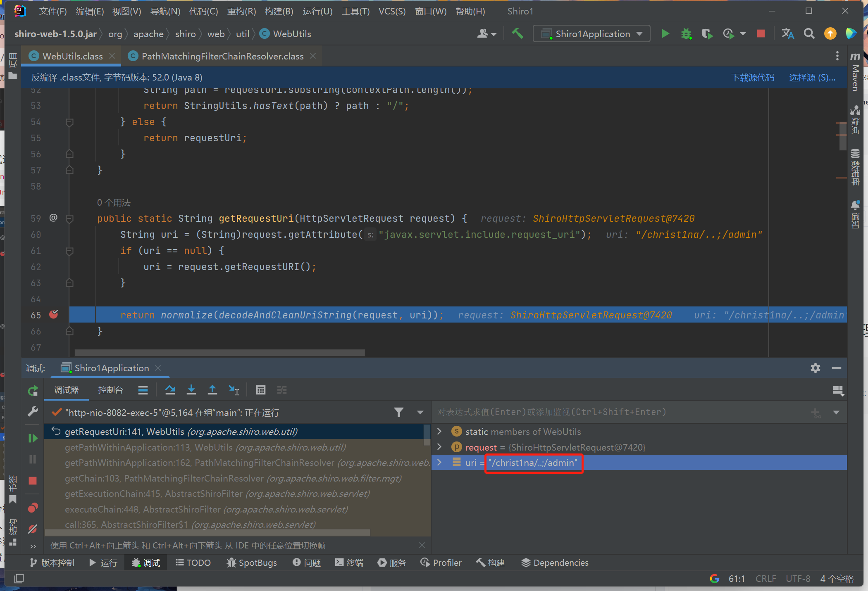Image resolution: width=868 pixels, height=591 pixels.
Task: Expand static members of WebUtils node
Action: tap(439, 432)
